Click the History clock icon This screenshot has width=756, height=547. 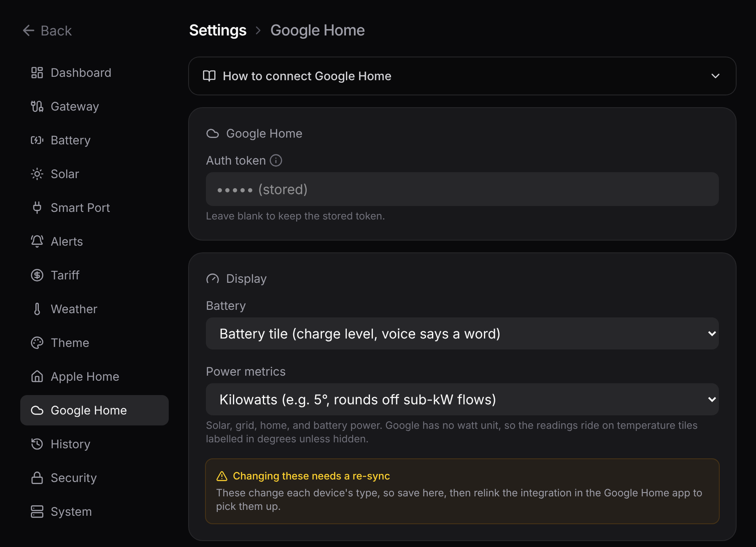pyautogui.click(x=37, y=444)
